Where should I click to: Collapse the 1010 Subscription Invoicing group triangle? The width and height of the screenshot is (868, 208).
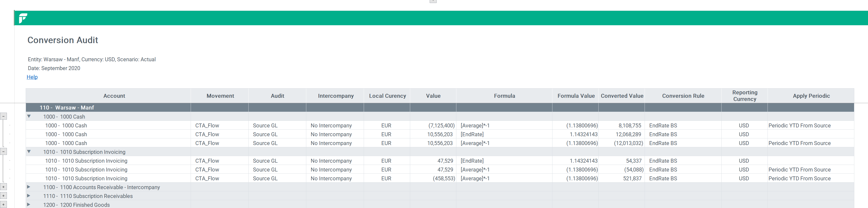[x=29, y=152]
